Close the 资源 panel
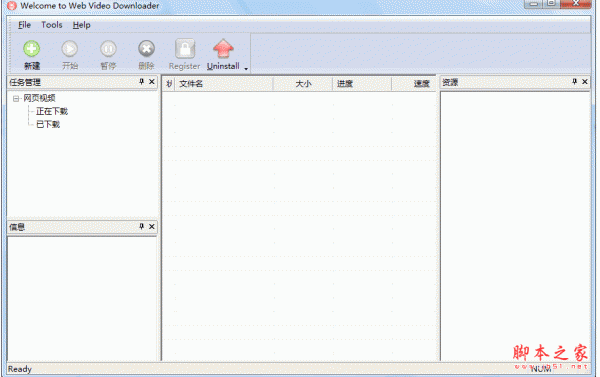Screen dimensions: 600x377 pyautogui.click(x=585, y=82)
